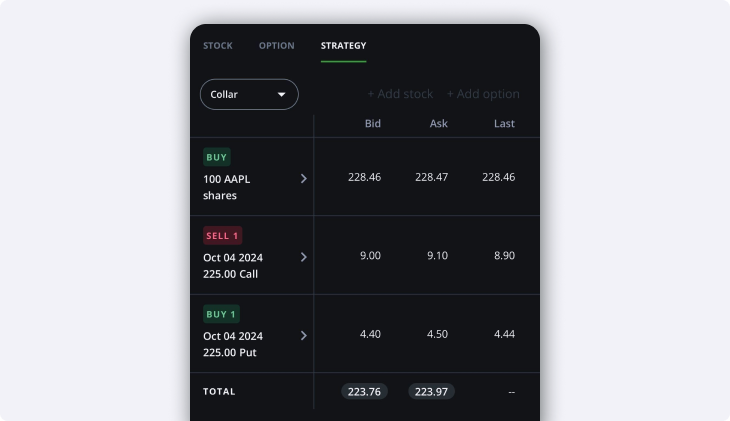Switch to the OPTION tab
This screenshot has height=421, width=730.
tap(277, 46)
